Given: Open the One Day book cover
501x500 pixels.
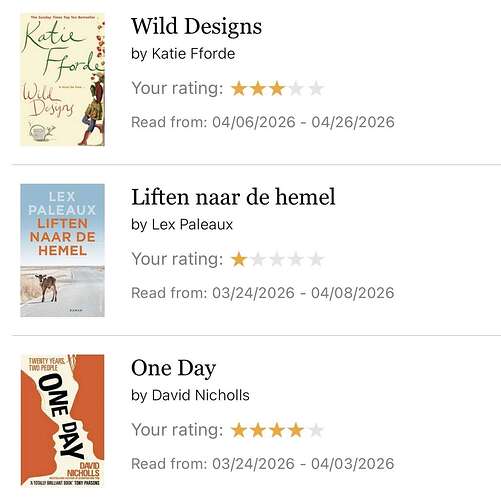Looking at the screenshot, I should [62, 421].
